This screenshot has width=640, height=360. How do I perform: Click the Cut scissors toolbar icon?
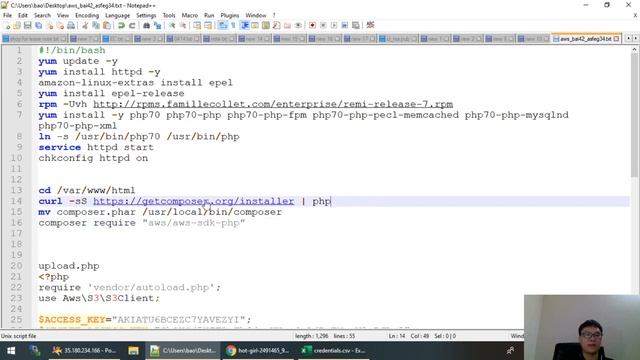(x=85, y=26)
